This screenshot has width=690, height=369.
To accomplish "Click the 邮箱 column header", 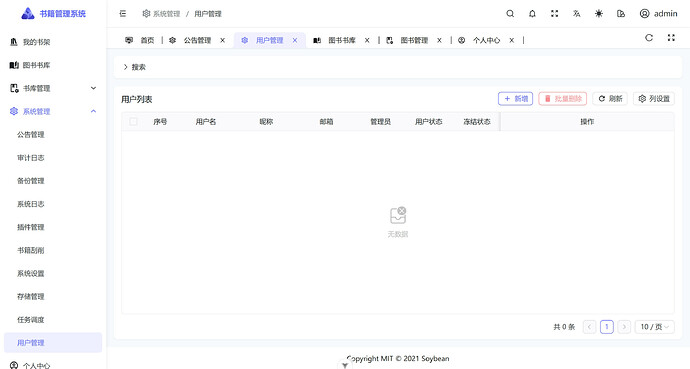I will (x=326, y=121).
